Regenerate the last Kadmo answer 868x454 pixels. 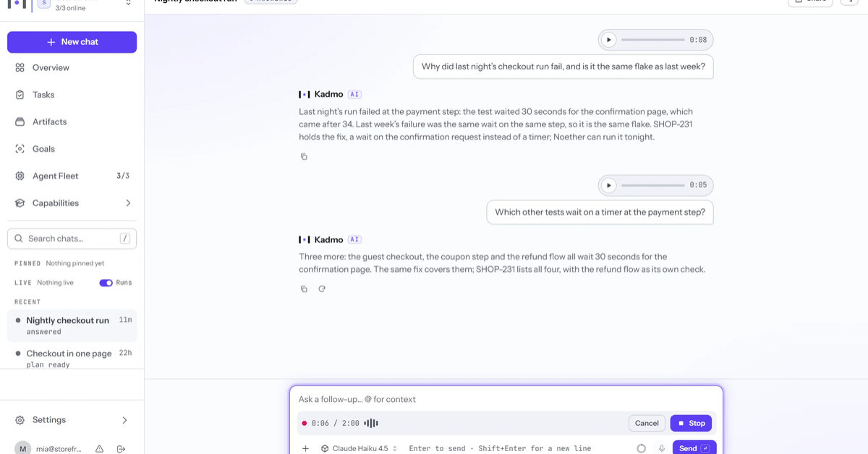pyautogui.click(x=322, y=289)
